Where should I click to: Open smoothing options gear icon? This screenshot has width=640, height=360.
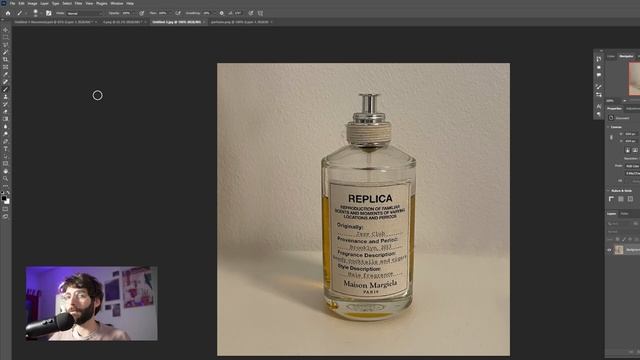pos(222,13)
